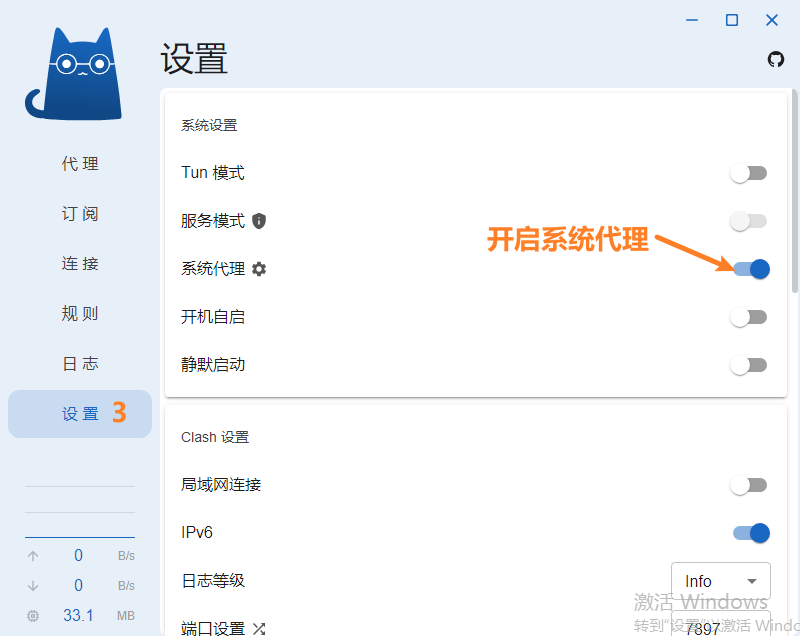
Task: Enable the Tun 模式 switch
Action: pos(748,173)
